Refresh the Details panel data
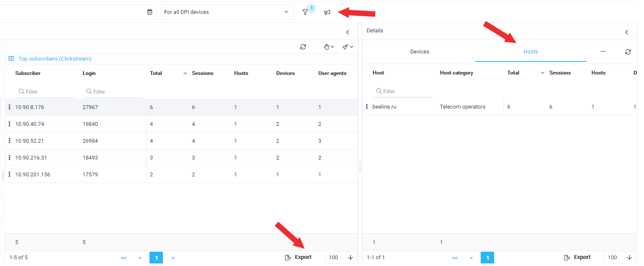 point(628,52)
